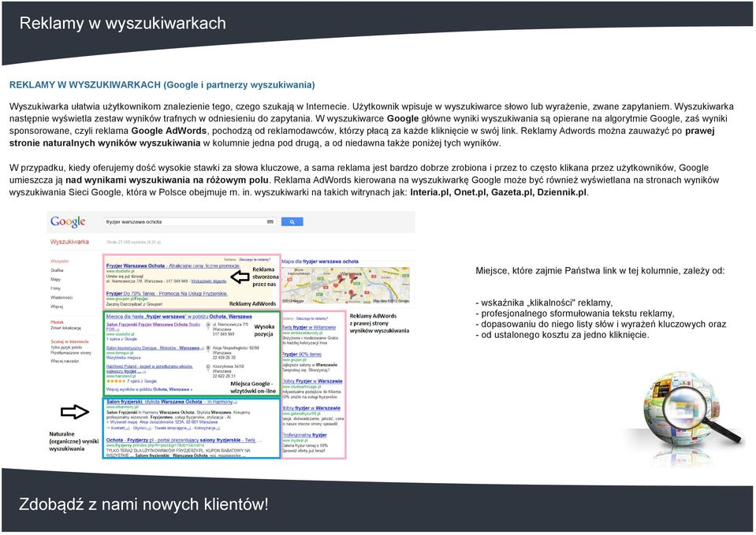
Task: Click '7 opinii z Google' star rating
Action: point(131,381)
